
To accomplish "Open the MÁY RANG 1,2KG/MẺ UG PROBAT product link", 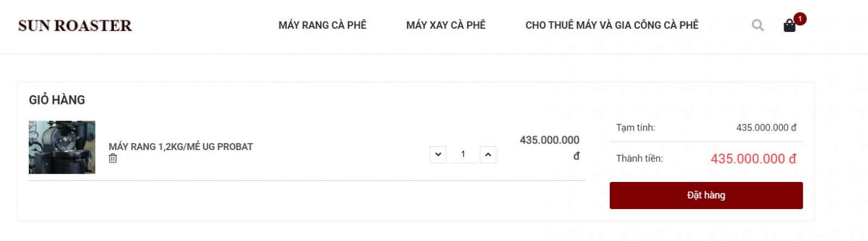I will pyautogui.click(x=181, y=146).
